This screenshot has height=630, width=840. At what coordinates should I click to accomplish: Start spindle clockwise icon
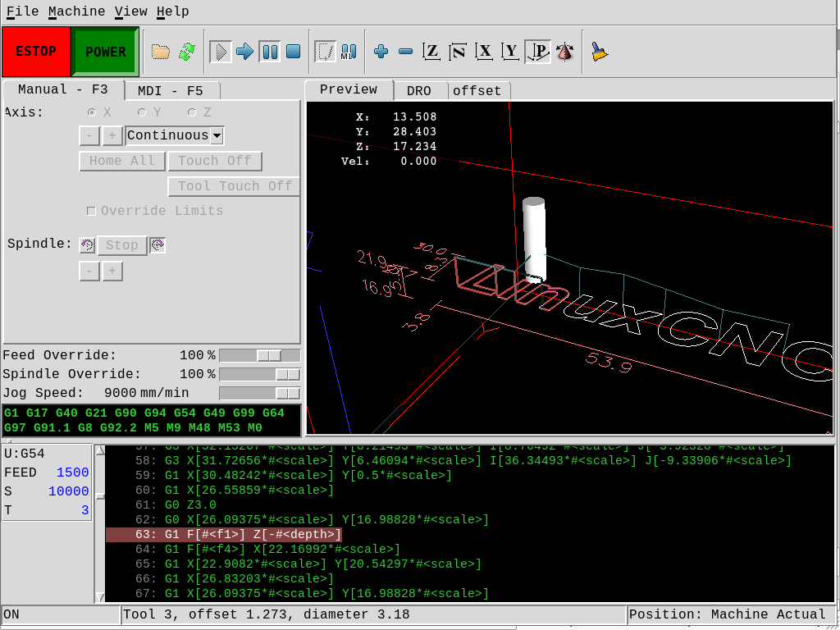pos(157,245)
